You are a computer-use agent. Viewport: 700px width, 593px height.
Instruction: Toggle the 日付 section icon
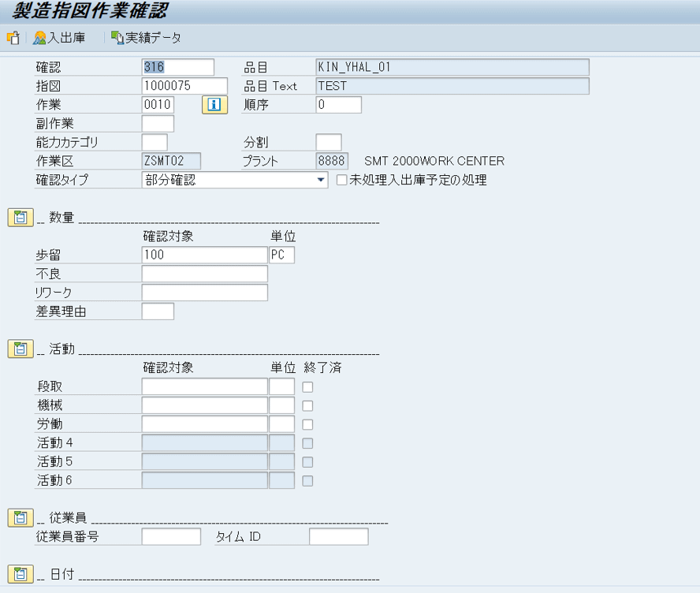coord(20,574)
